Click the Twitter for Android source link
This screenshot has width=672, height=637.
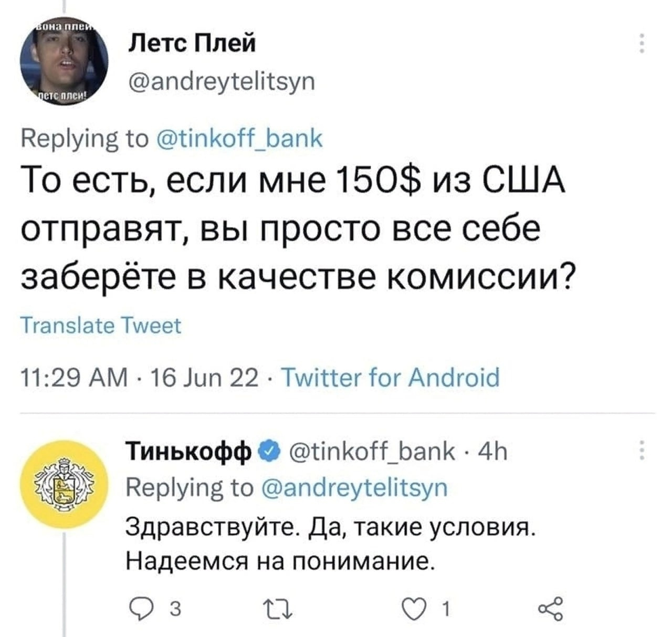[x=391, y=377]
